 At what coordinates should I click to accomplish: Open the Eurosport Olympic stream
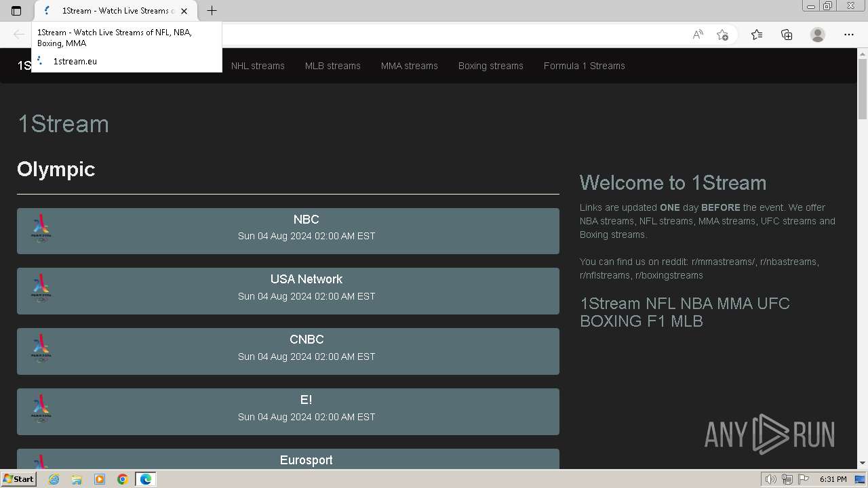(288, 459)
